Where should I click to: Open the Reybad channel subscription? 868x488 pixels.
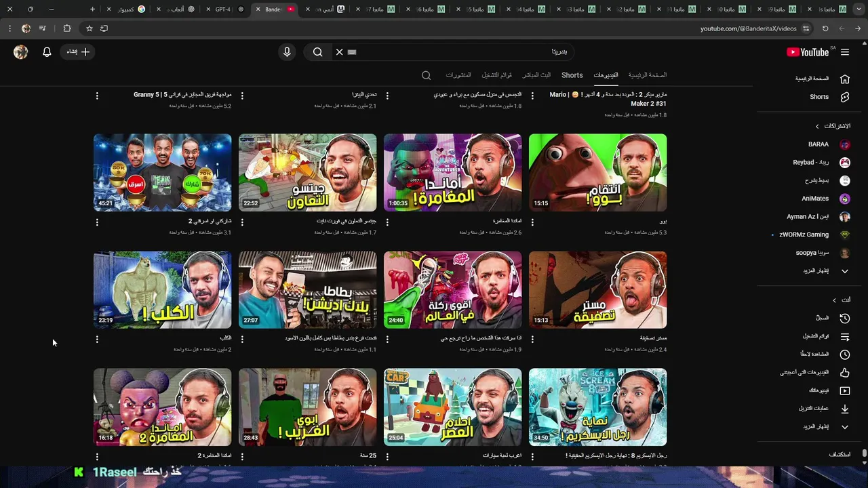point(822,163)
